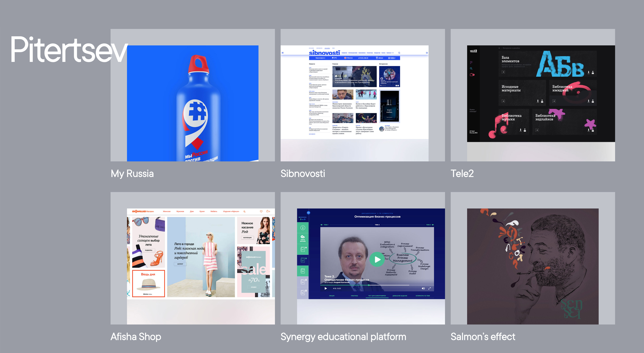Click arrow button in База элементов card

[503, 72]
